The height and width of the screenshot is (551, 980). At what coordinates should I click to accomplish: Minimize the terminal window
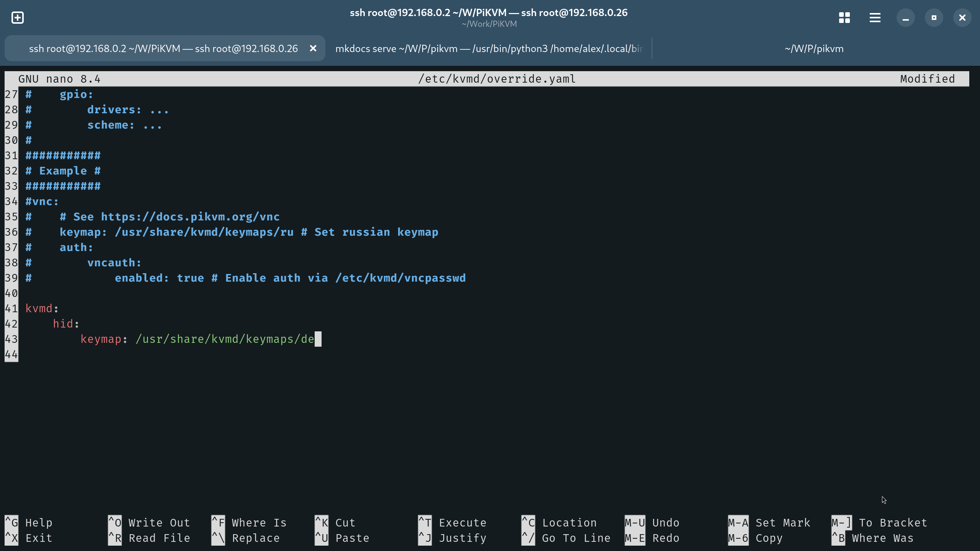pyautogui.click(x=905, y=18)
